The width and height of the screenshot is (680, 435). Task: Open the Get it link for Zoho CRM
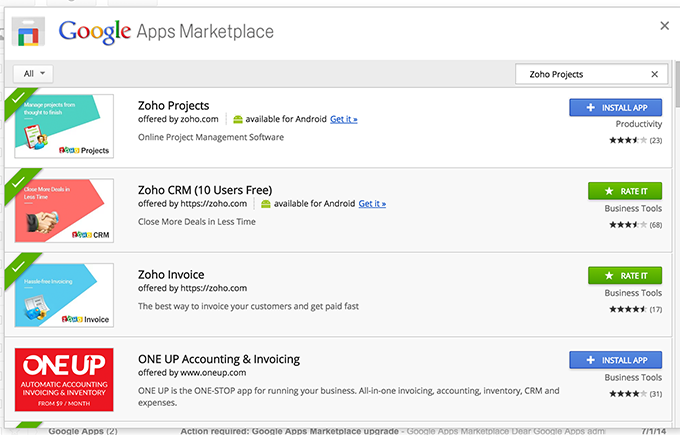pos(372,203)
